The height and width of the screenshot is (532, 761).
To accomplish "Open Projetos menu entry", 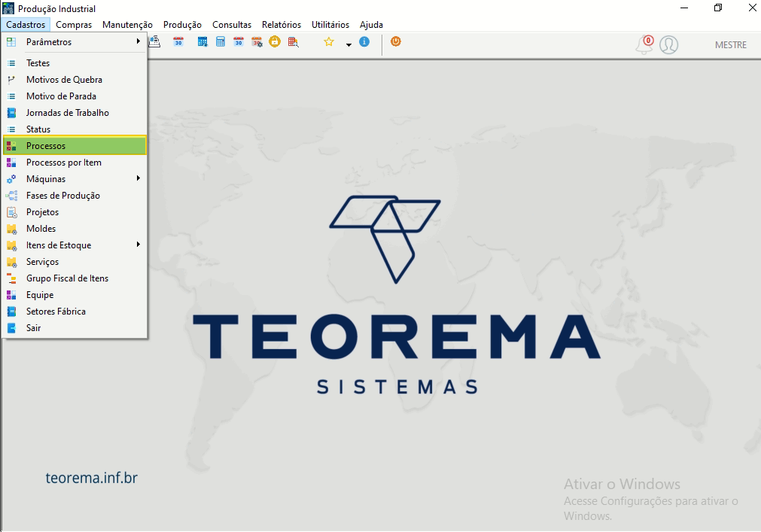I will 75,212.
